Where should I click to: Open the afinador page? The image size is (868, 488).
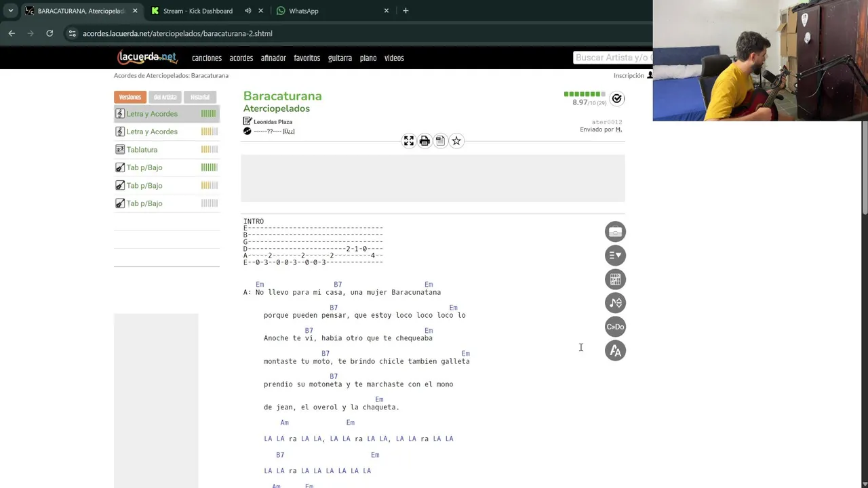click(x=273, y=58)
